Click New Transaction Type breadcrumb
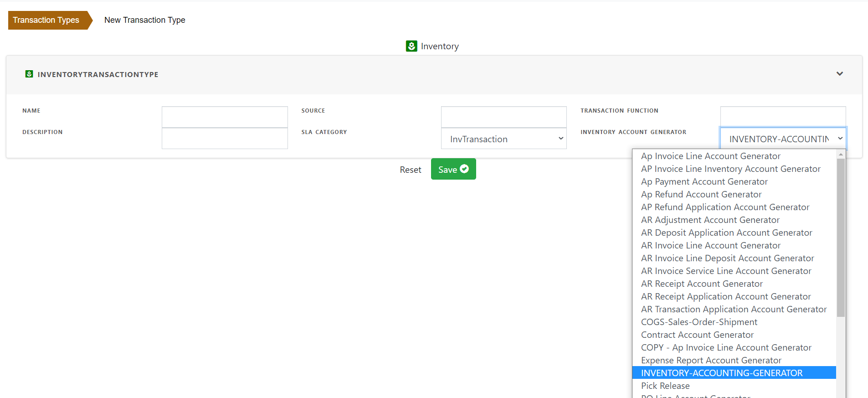The width and height of the screenshot is (868, 398). pyautogui.click(x=145, y=20)
